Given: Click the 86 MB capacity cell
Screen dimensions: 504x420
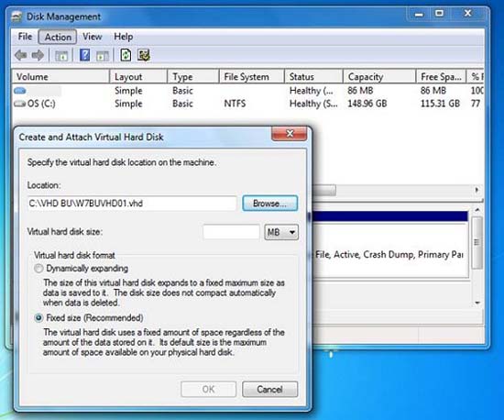Looking at the screenshot, I should click(x=360, y=91).
